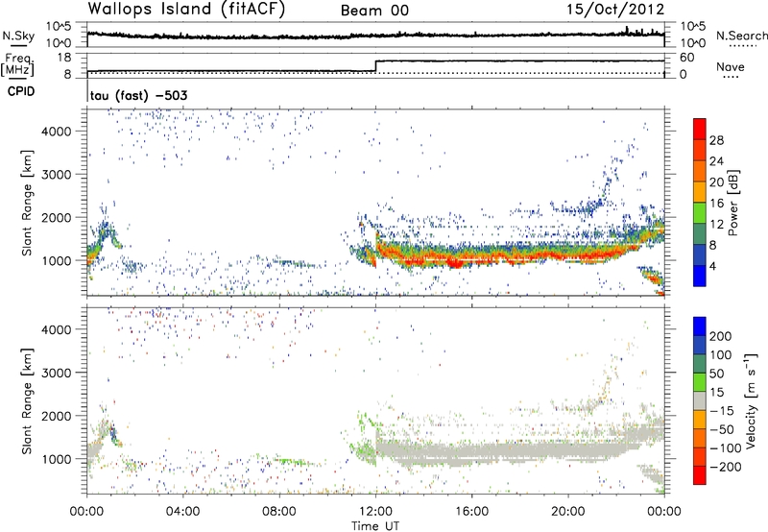Click the blue bottom segment of the Power color bar
The height and width of the screenshot is (532, 768).
pyautogui.click(x=700, y=276)
